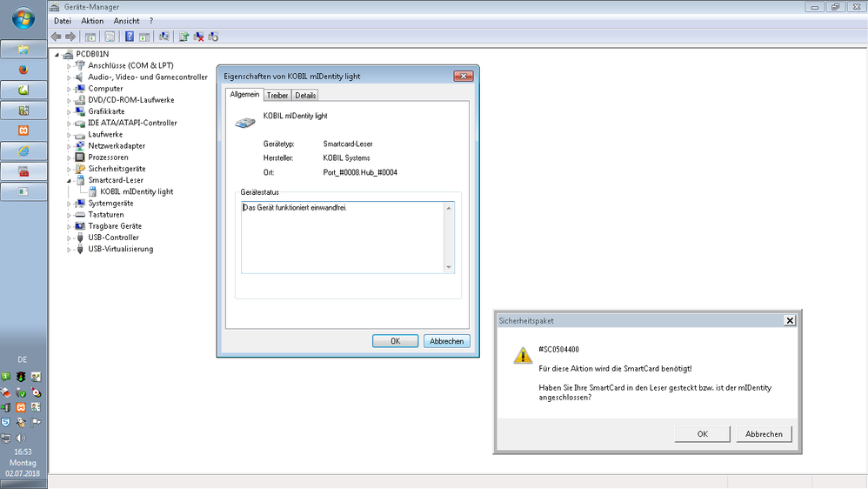The image size is (868, 489).
Task: Click the Update driver software icon
Action: pos(184,37)
